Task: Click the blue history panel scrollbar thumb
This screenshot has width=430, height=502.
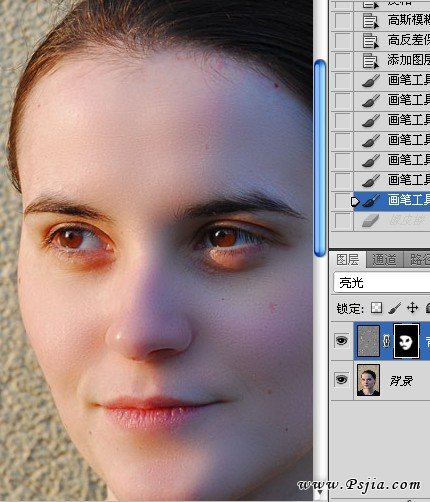Action: coord(320,158)
